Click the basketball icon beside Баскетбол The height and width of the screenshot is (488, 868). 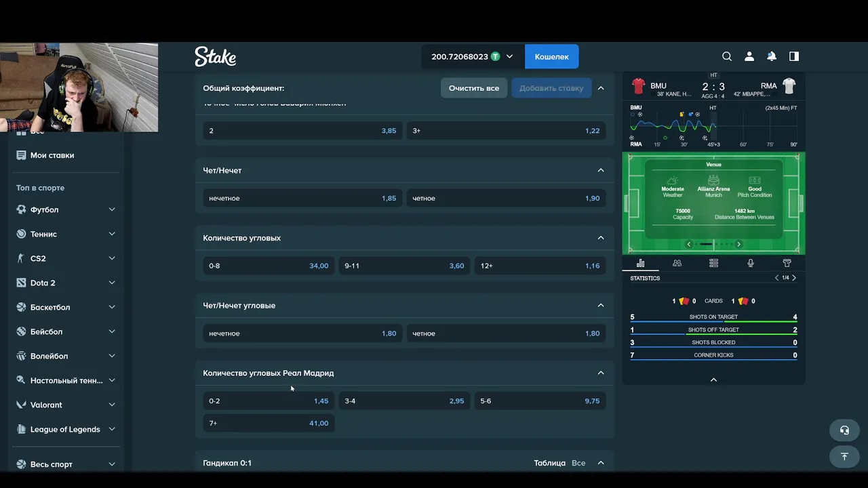[x=22, y=307]
